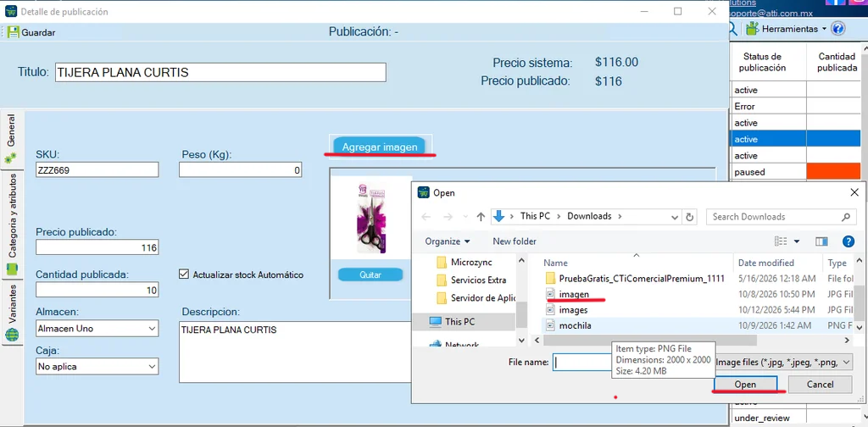Click the search magnifier in Search Downloads box

(845, 217)
